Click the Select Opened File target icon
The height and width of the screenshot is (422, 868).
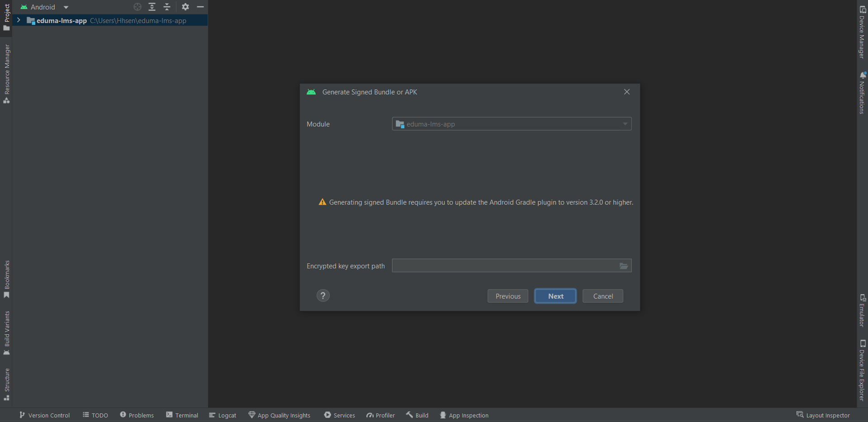pos(138,7)
